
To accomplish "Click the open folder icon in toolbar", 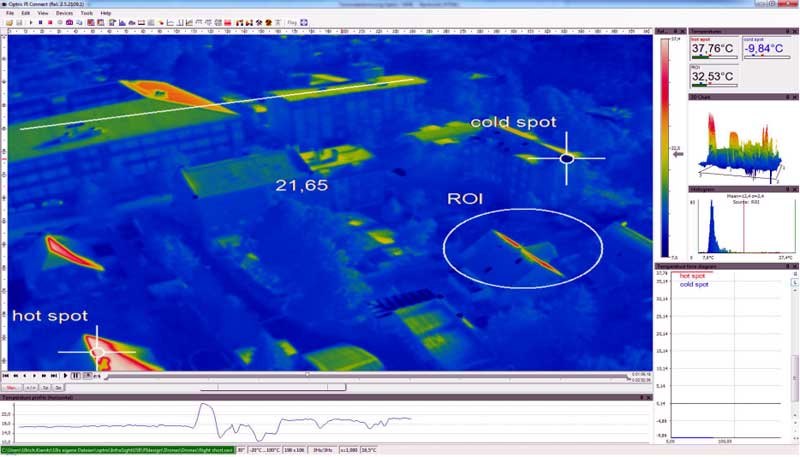I will (9, 22).
